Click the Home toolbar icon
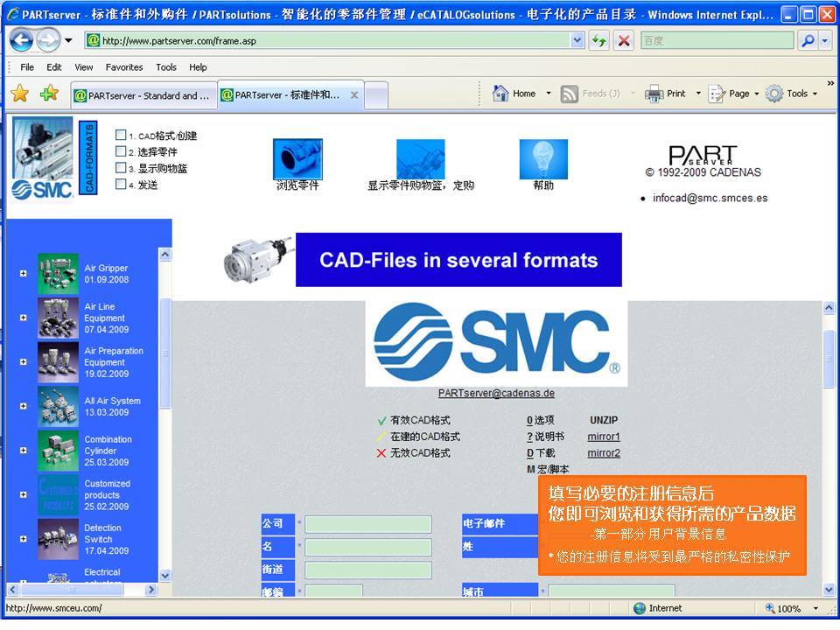This screenshot has height=630, width=840. [500, 94]
